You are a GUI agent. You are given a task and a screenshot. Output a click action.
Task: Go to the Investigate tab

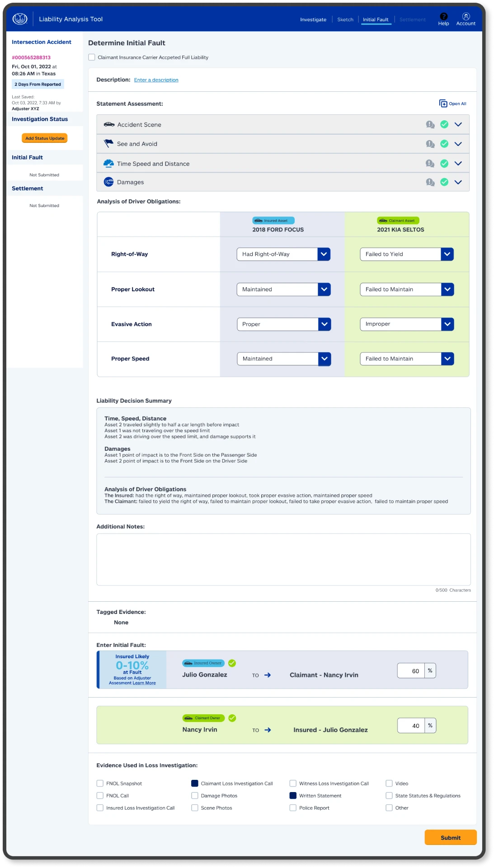[313, 19]
